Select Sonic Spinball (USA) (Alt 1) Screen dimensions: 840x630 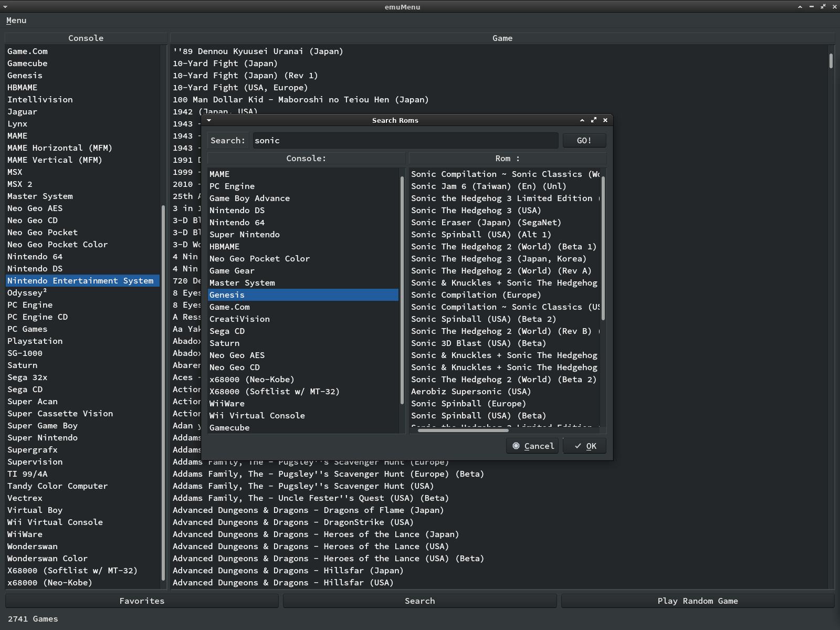tap(505, 235)
